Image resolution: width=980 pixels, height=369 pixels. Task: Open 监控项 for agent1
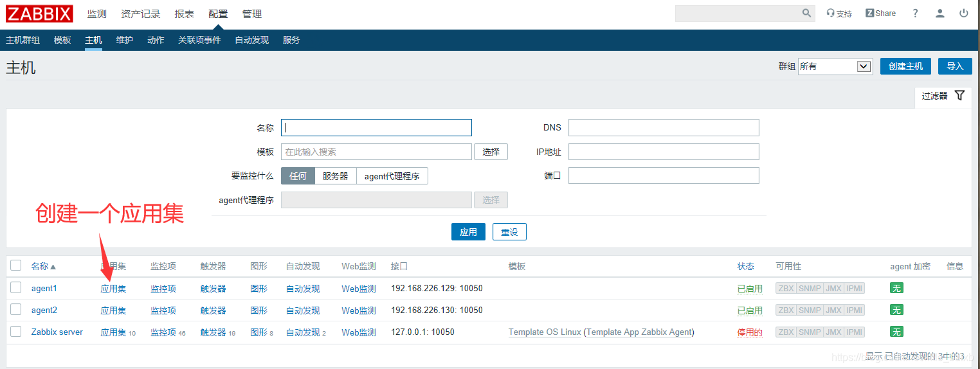[x=163, y=289]
